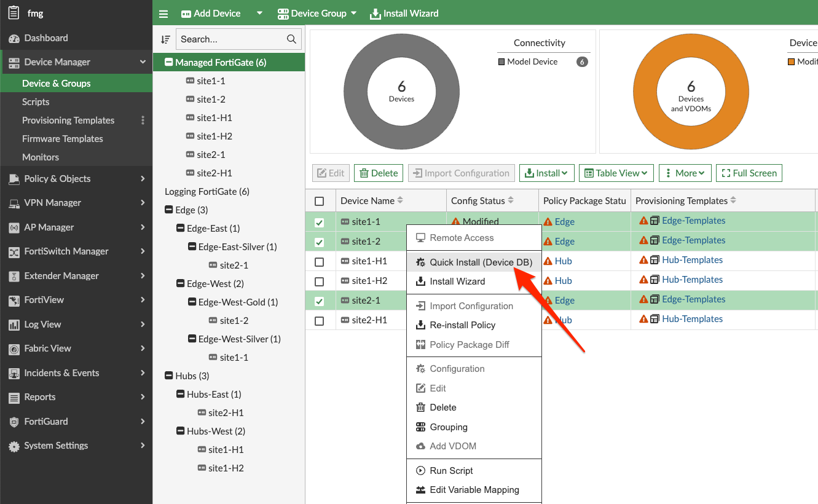
Task: Open Scripts in Device Manager submenu
Action: [x=36, y=102]
